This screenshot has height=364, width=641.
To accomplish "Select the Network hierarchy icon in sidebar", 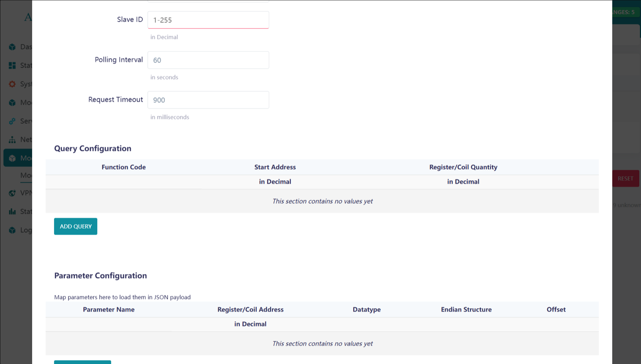I will (x=12, y=140).
